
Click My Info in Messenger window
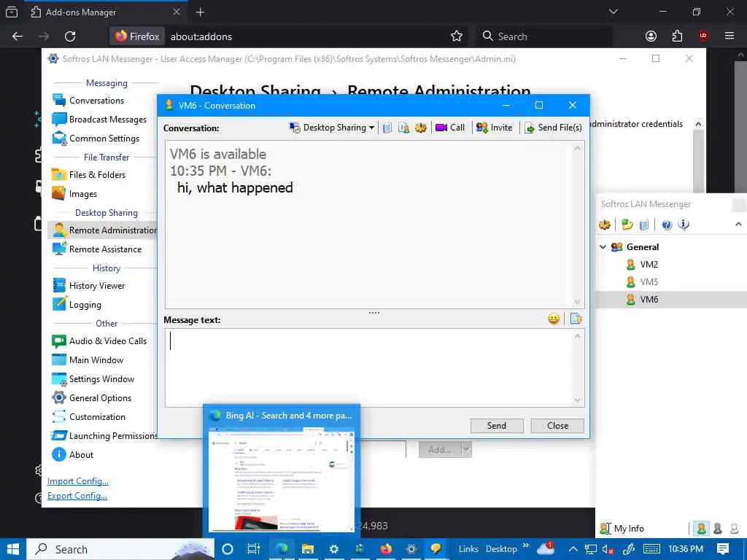(622, 529)
